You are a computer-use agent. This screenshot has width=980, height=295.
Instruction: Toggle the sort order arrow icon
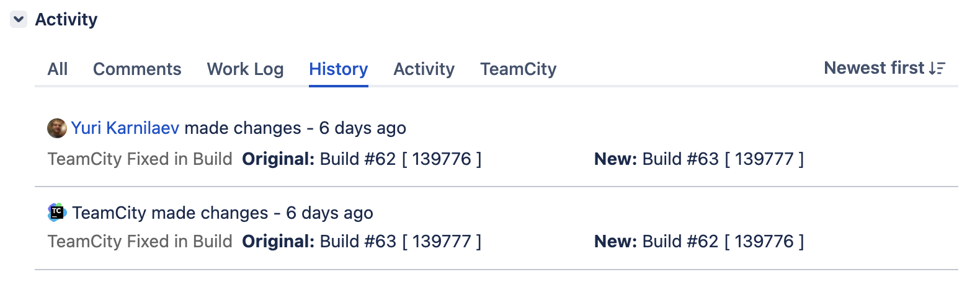point(937,68)
